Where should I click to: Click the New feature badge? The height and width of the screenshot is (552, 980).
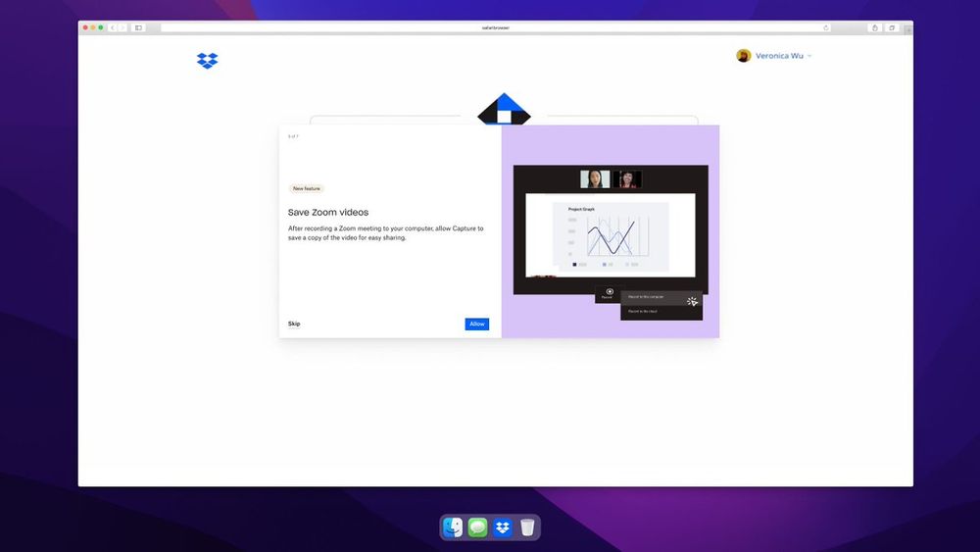click(x=306, y=188)
